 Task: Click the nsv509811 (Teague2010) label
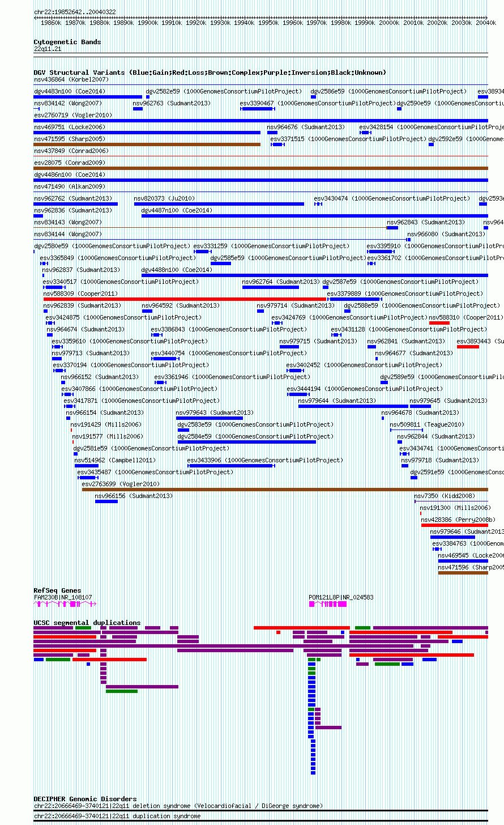coord(427,424)
